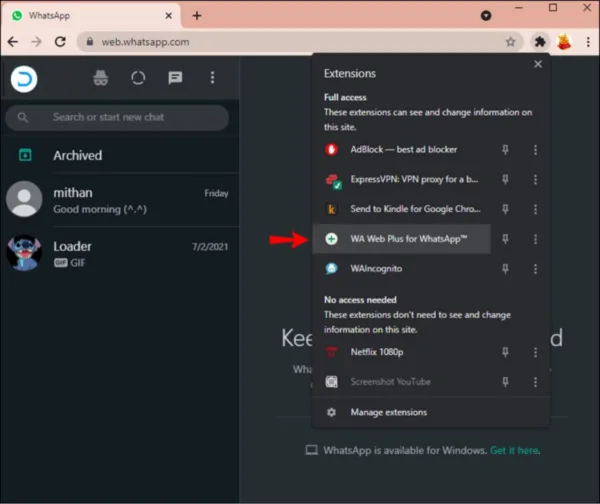Click the Manage extensions gear icon
The height and width of the screenshot is (504, 600).
(331, 412)
